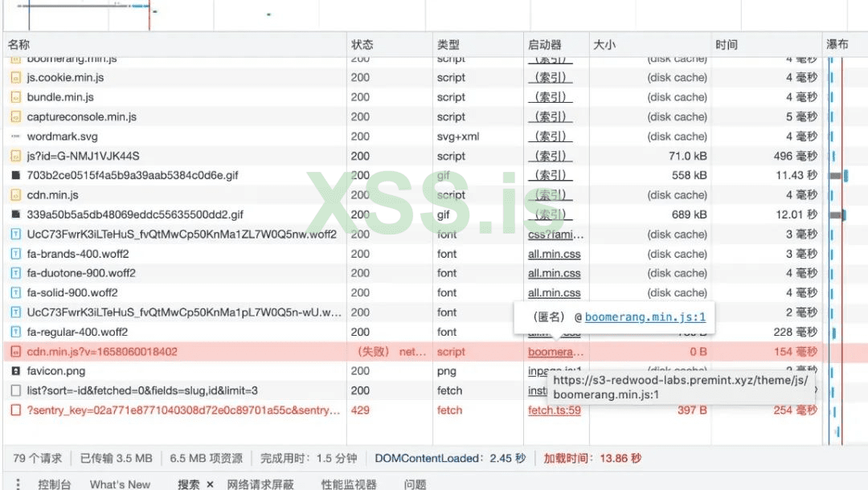This screenshot has height=490, width=868.
Task: Sort by the 类型 column header
Action: 477,45
